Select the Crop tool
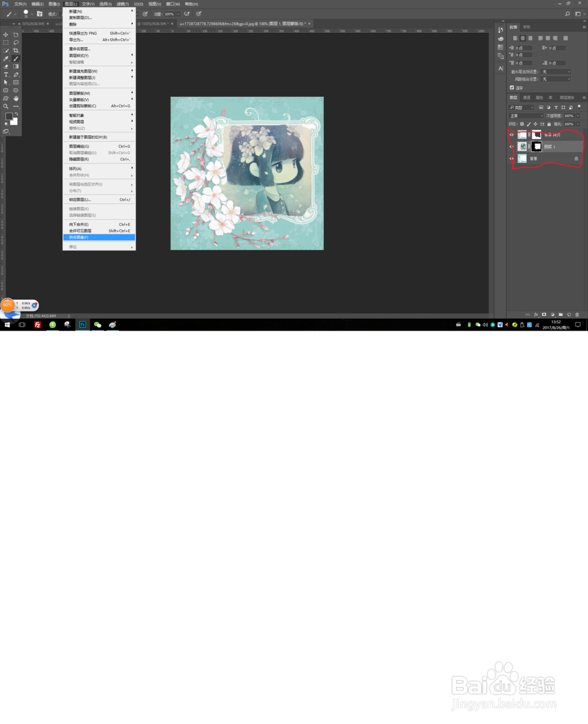This screenshot has width=588, height=724. pos(16,51)
